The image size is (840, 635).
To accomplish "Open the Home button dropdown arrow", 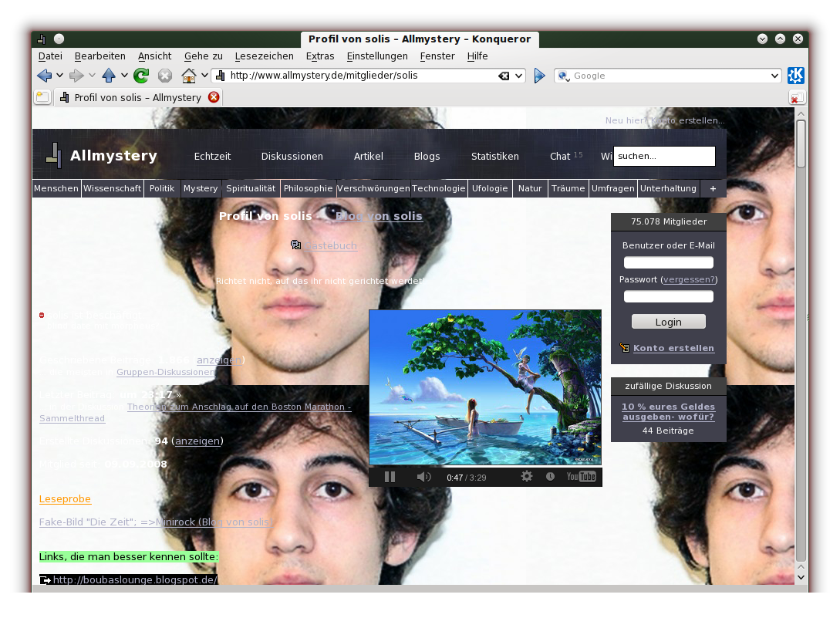I will tap(204, 76).
